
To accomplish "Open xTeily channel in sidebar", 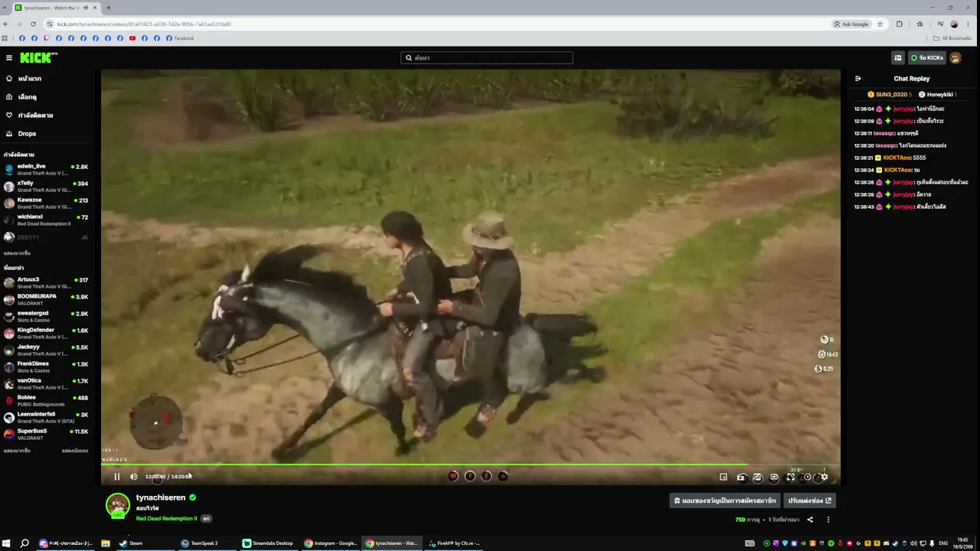I will click(46, 186).
